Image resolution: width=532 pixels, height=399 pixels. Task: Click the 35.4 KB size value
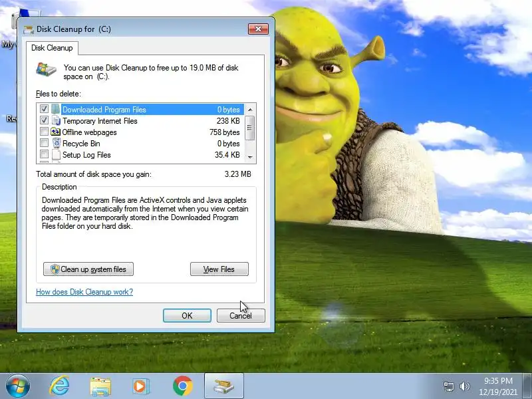coord(227,155)
